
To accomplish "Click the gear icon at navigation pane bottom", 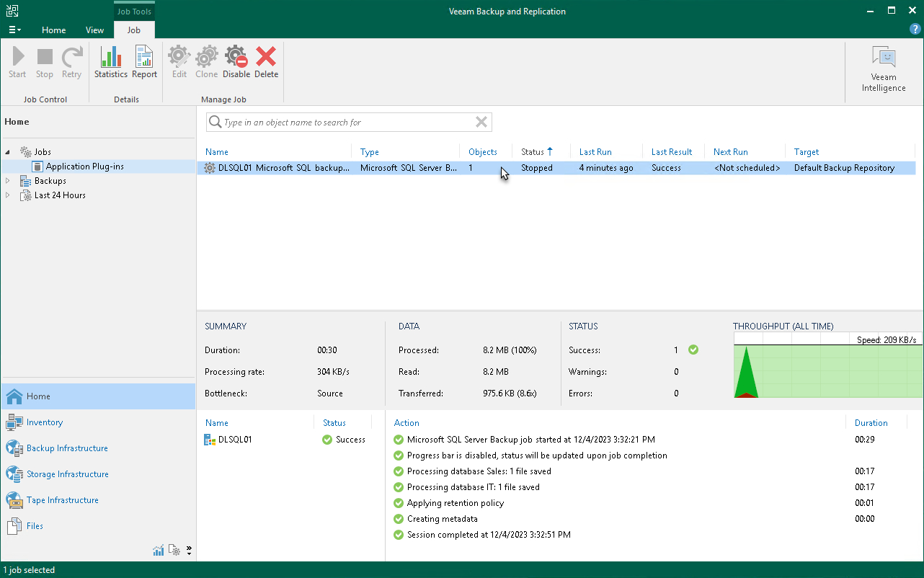I will pyautogui.click(x=174, y=551).
